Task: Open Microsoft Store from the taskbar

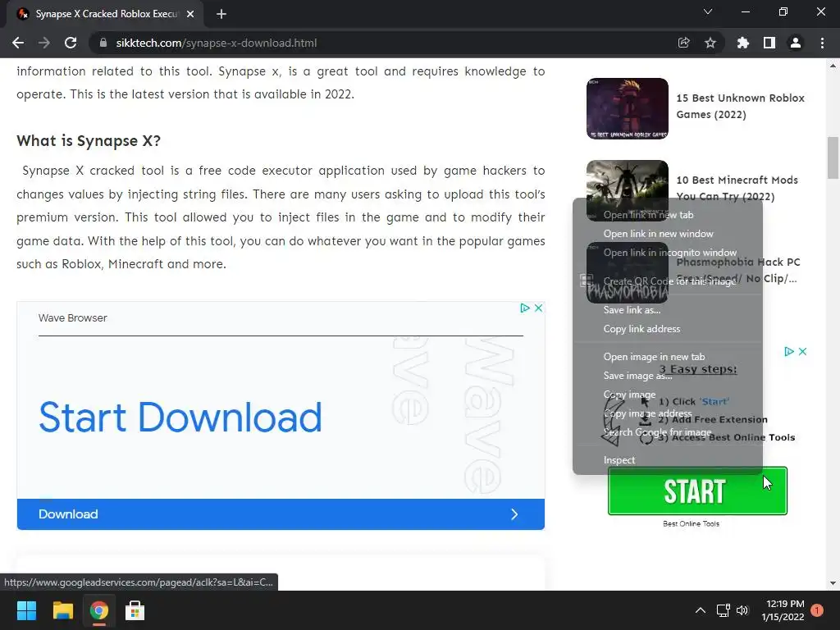Action: click(x=135, y=610)
